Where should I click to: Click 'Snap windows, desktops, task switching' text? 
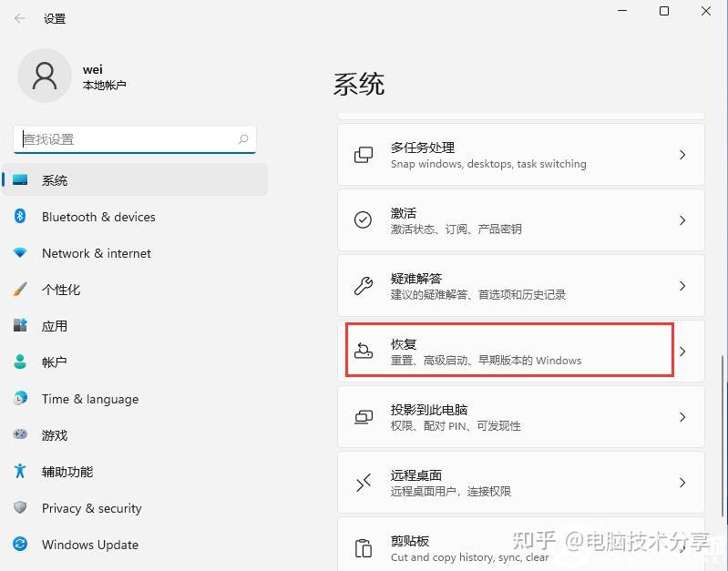coord(488,164)
